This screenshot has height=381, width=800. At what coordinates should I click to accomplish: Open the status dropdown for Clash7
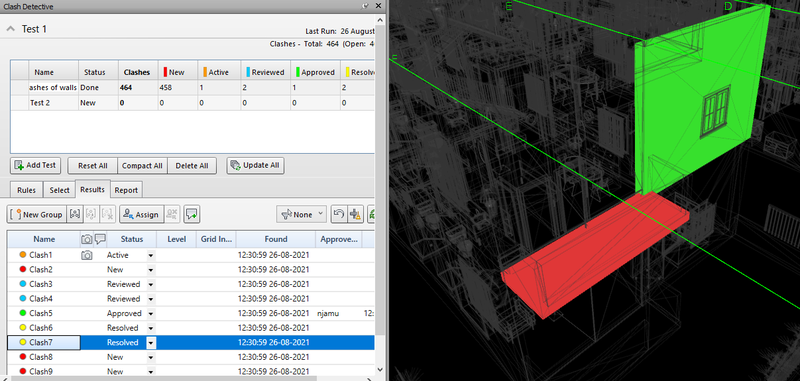pos(151,343)
